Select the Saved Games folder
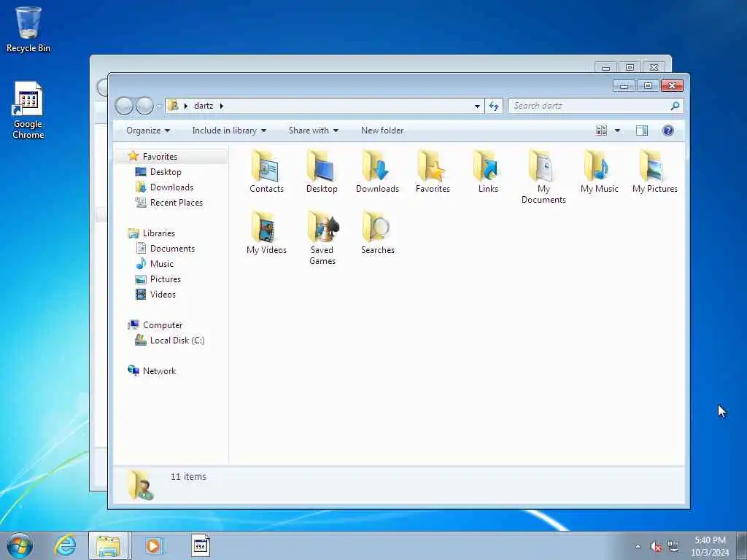The image size is (747, 560). tap(322, 238)
